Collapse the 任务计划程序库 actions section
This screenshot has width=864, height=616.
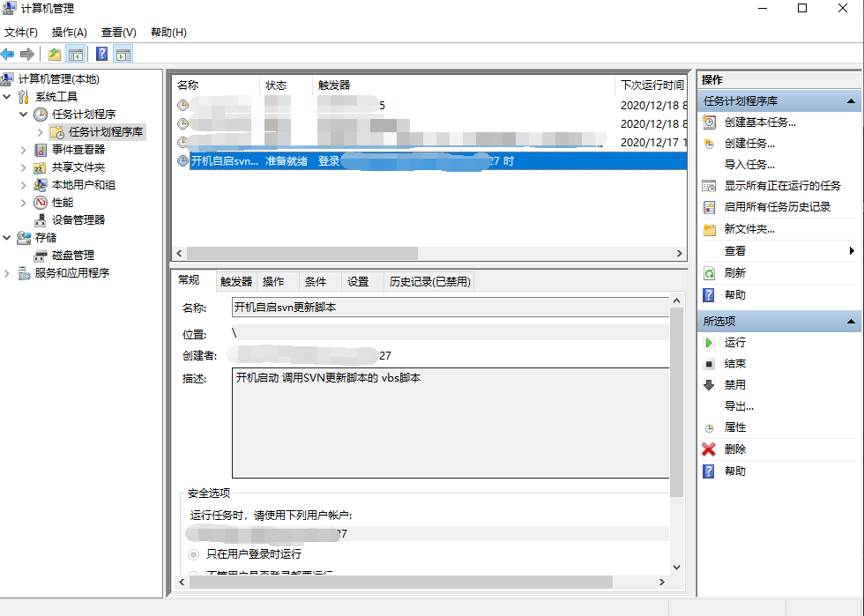(851, 100)
